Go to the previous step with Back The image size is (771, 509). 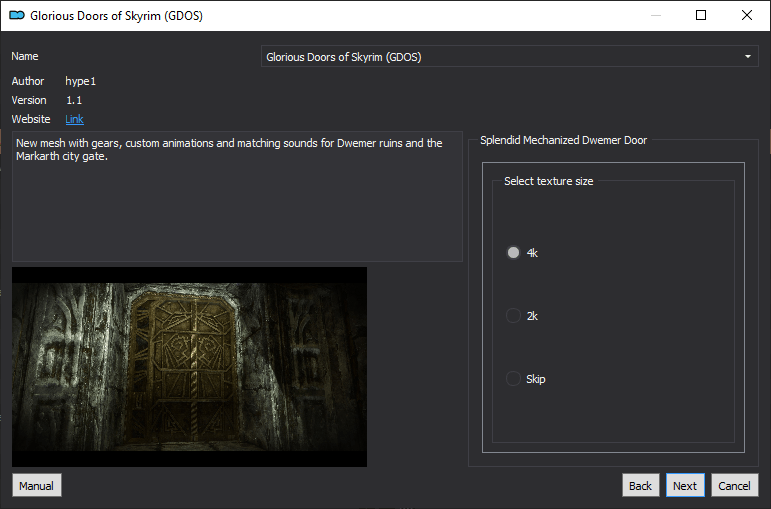pyautogui.click(x=640, y=485)
